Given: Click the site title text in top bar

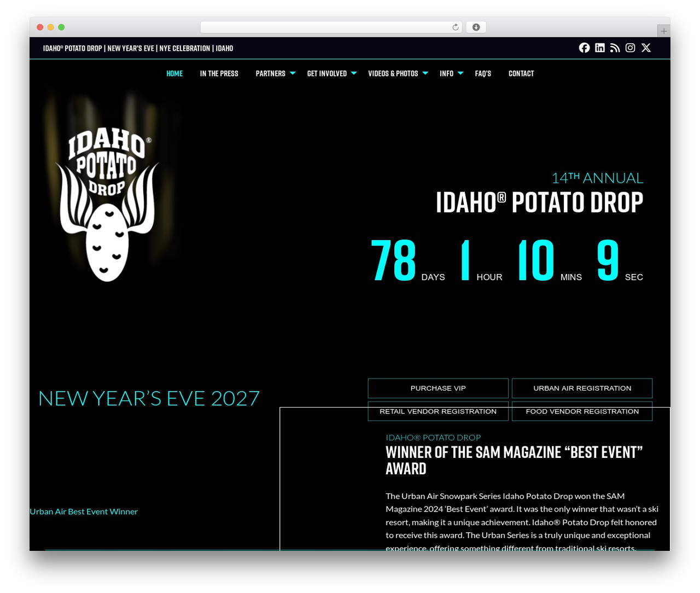Looking at the screenshot, I should 138,48.
